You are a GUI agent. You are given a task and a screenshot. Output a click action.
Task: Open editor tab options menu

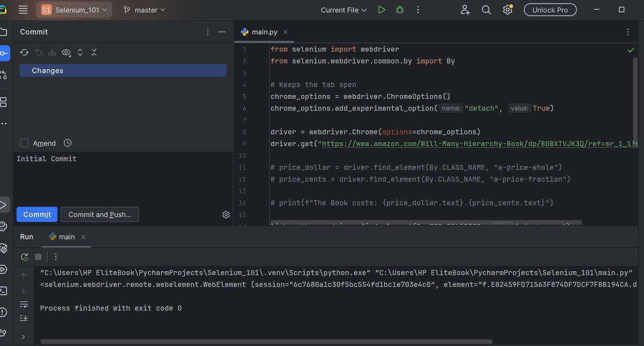[x=628, y=32]
